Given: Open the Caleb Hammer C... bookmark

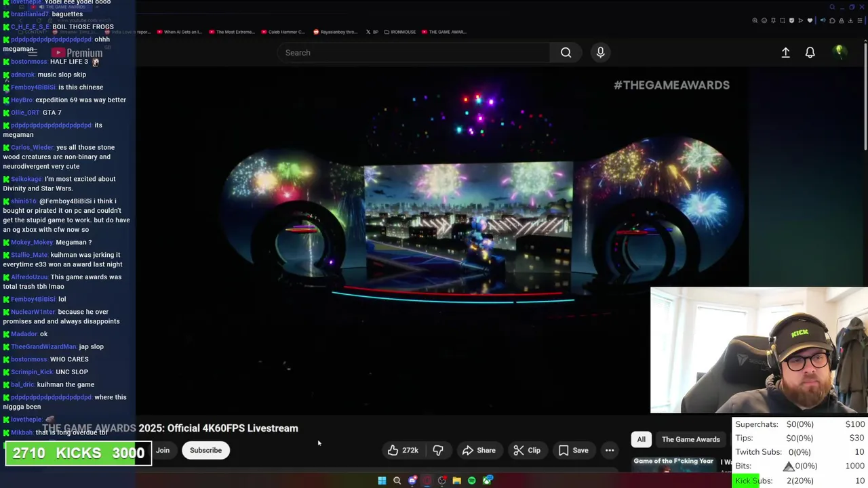Looking at the screenshot, I should point(283,32).
